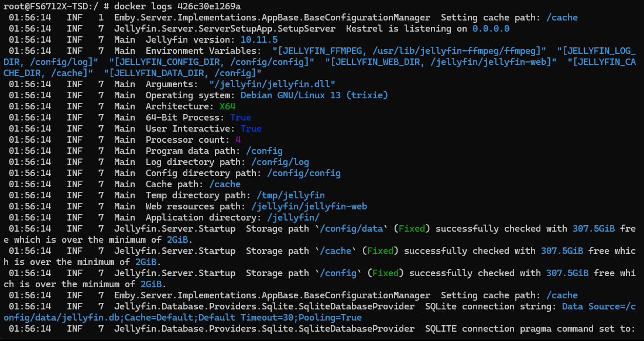Image resolution: width=644 pixels, height=341 pixels.
Task: Click the Program data path /config value
Action: pyautogui.click(x=264, y=150)
